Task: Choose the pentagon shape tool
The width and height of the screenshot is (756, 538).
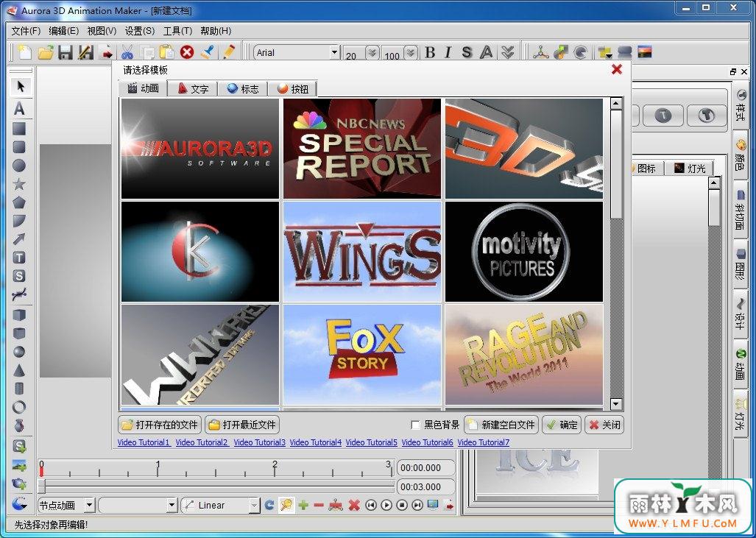Action: coord(19,202)
